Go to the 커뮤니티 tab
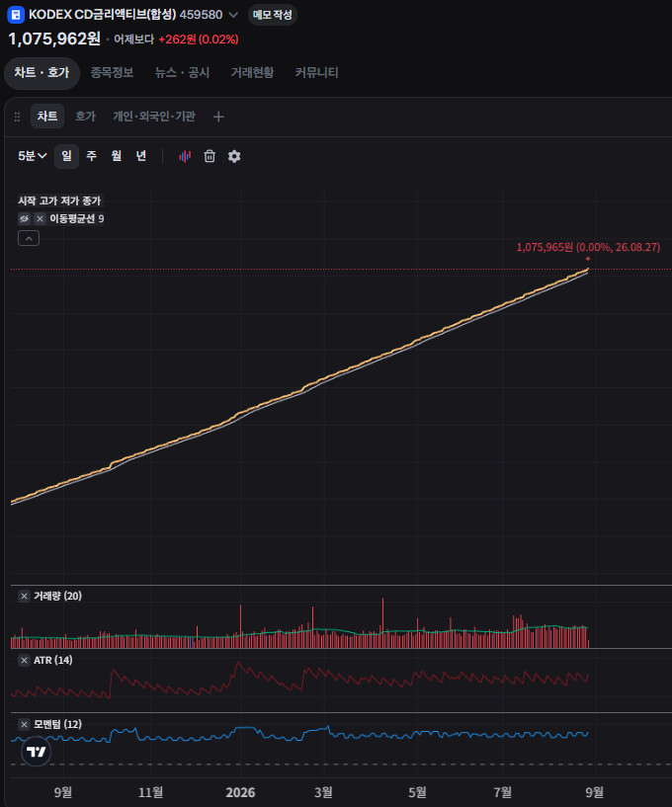 (316, 73)
